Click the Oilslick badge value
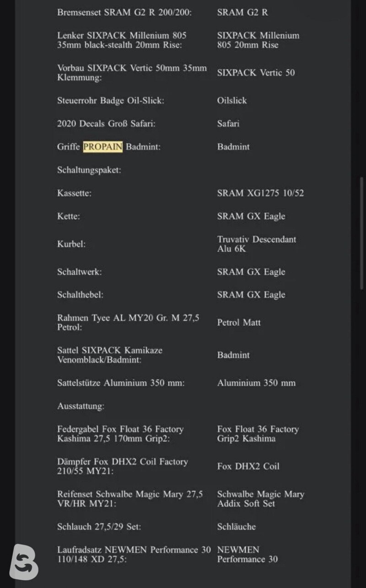Viewport: 366px width, 588px height. click(x=232, y=101)
